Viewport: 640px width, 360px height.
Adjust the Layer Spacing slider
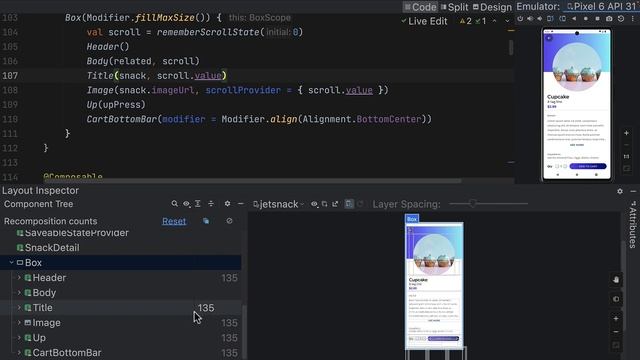coord(488,204)
